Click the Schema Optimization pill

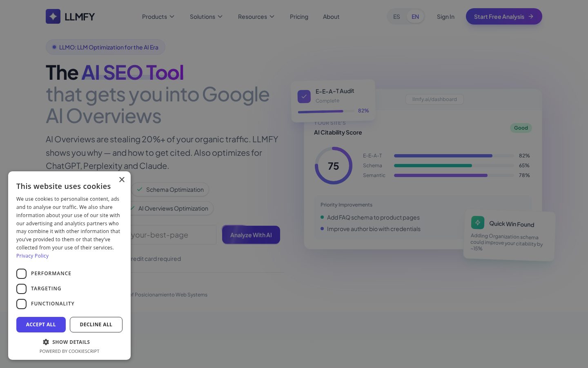[x=170, y=190]
